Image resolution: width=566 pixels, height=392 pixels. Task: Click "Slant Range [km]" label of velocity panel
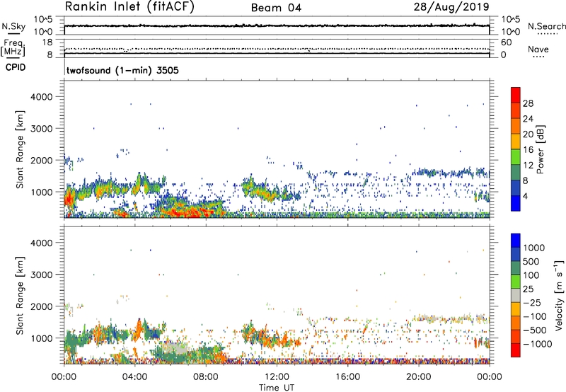(x=20, y=295)
